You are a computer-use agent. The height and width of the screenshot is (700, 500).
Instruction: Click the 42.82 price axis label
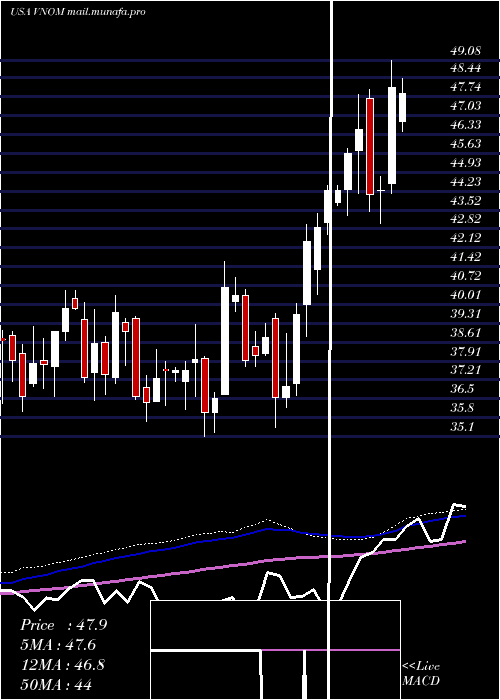[x=466, y=219]
